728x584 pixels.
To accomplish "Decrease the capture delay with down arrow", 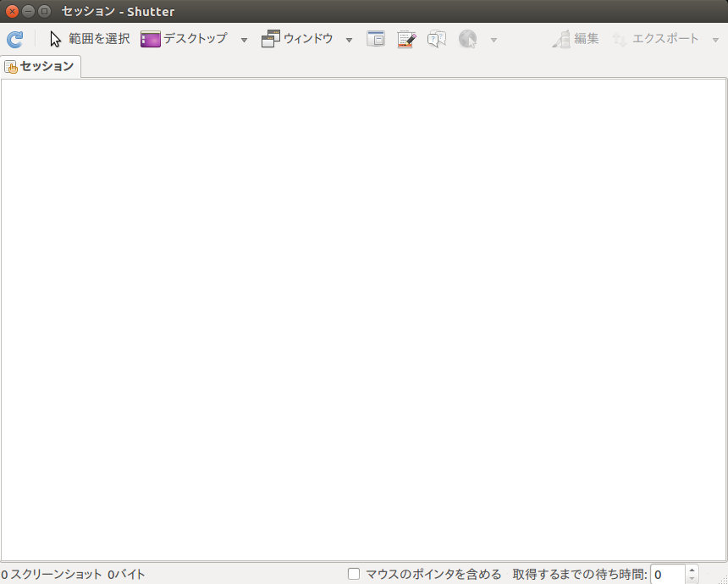I will click(x=692, y=579).
